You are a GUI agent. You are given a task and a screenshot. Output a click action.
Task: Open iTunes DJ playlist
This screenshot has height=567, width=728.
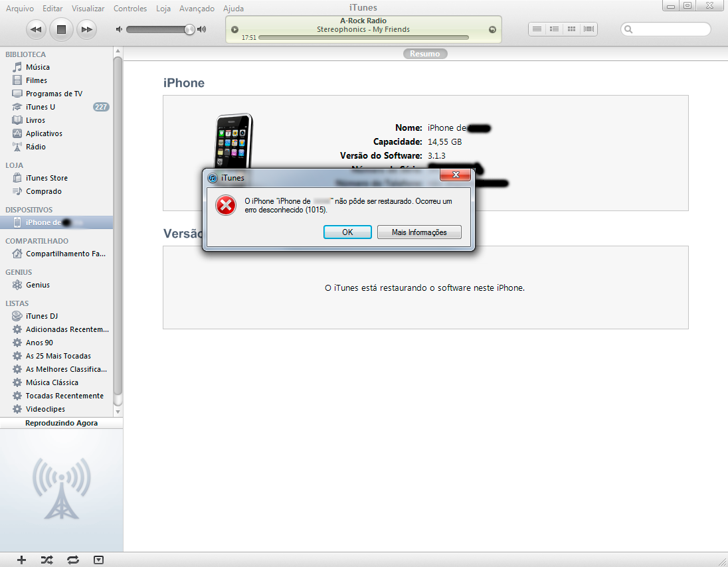56,316
